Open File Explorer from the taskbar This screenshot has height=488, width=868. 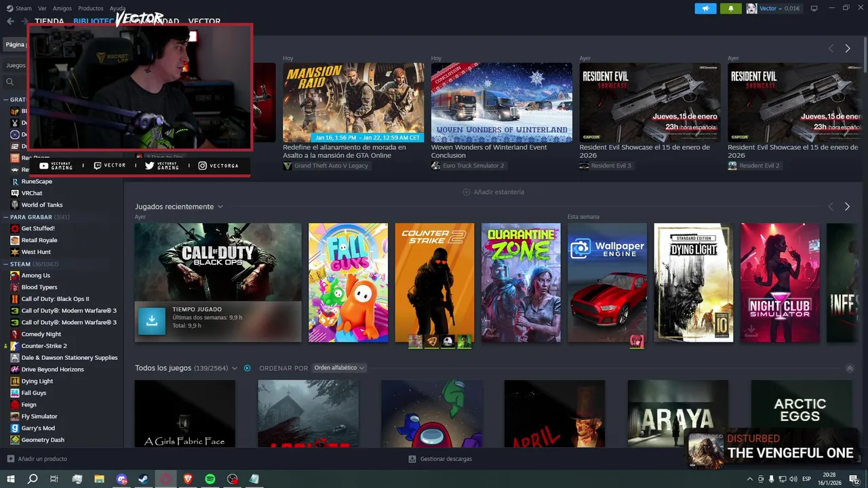click(x=100, y=479)
